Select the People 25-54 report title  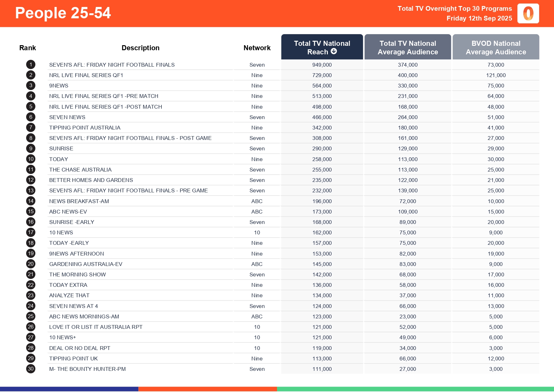coord(63,13)
